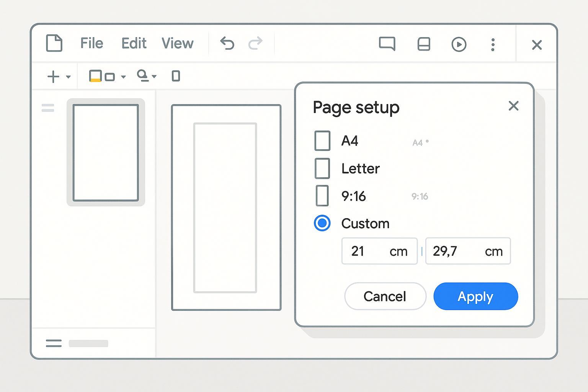This screenshot has width=588, height=392.
Task: Click the panel layout icon
Action: pos(423,44)
